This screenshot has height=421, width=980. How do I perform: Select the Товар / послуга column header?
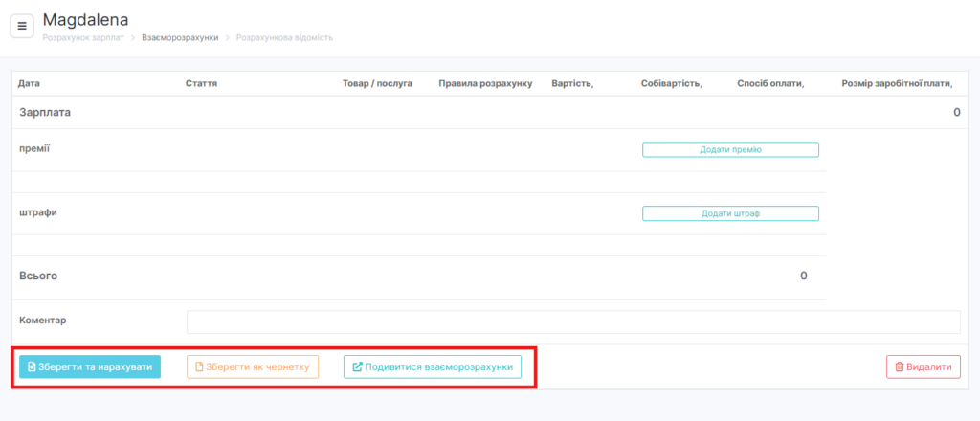[x=377, y=84]
